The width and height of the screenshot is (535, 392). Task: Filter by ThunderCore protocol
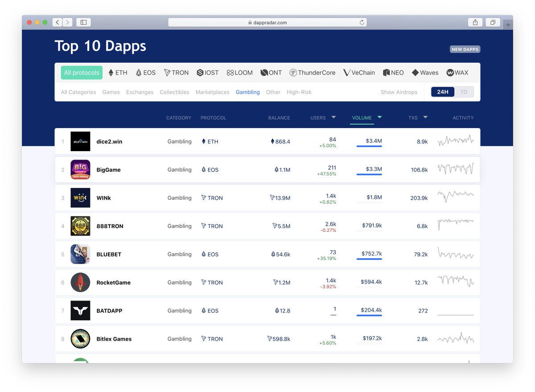[x=313, y=73]
